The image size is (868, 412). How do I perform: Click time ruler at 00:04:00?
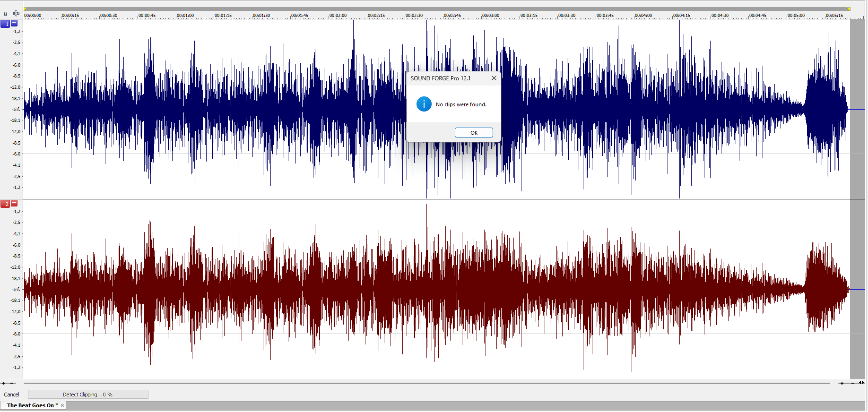pos(643,16)
